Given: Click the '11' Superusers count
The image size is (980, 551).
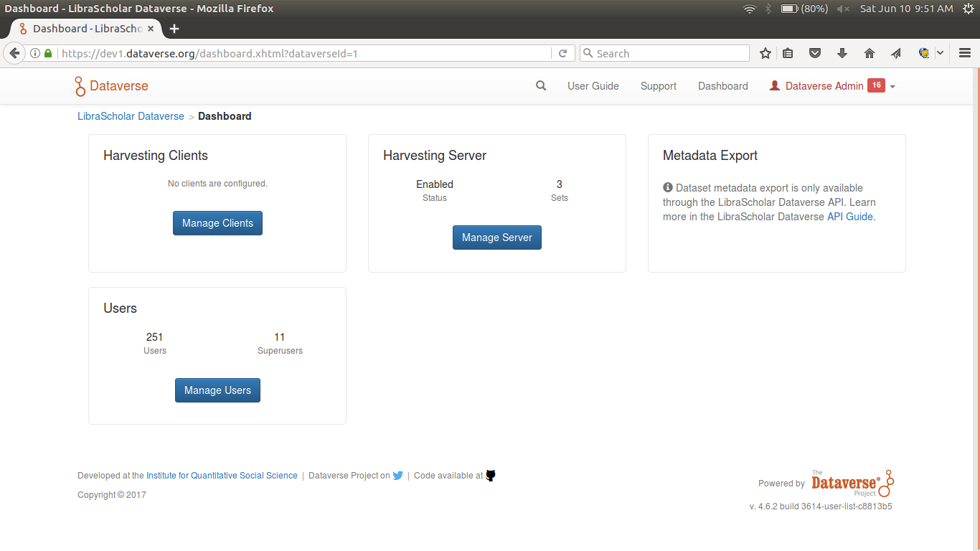Looking at the screenshot, I should click(x=280, y=337).
